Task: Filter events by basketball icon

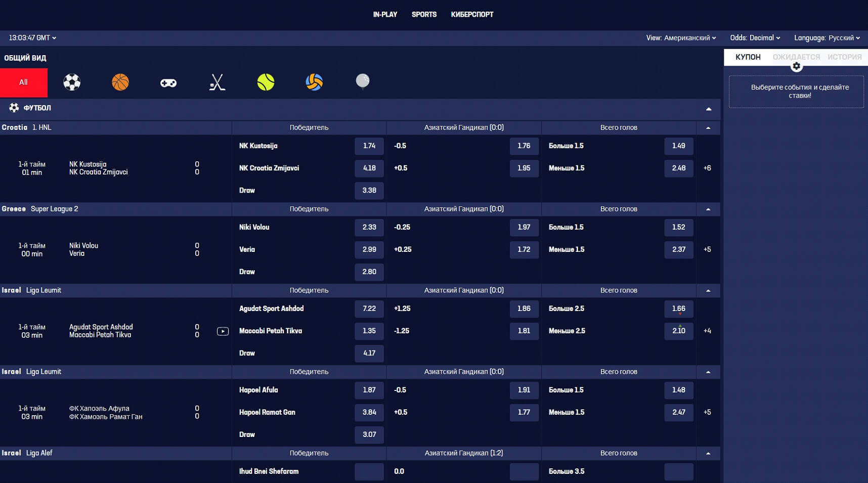Action: click(x=120, y=82)
